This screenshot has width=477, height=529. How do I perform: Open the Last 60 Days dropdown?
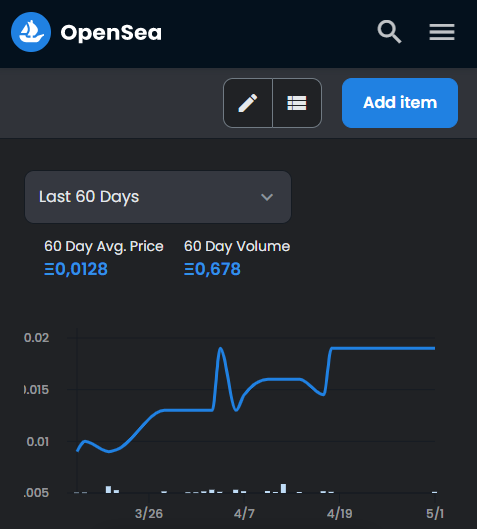(x=158, y=197)
